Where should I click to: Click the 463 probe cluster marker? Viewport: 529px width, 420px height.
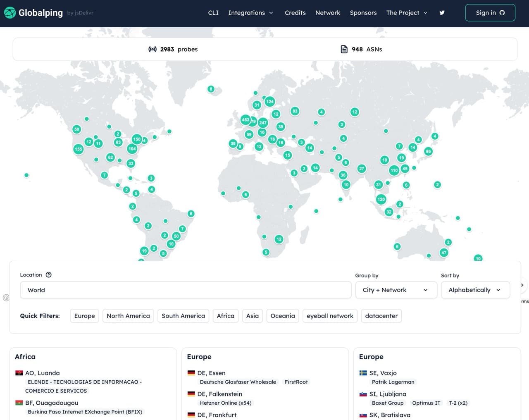245,120
